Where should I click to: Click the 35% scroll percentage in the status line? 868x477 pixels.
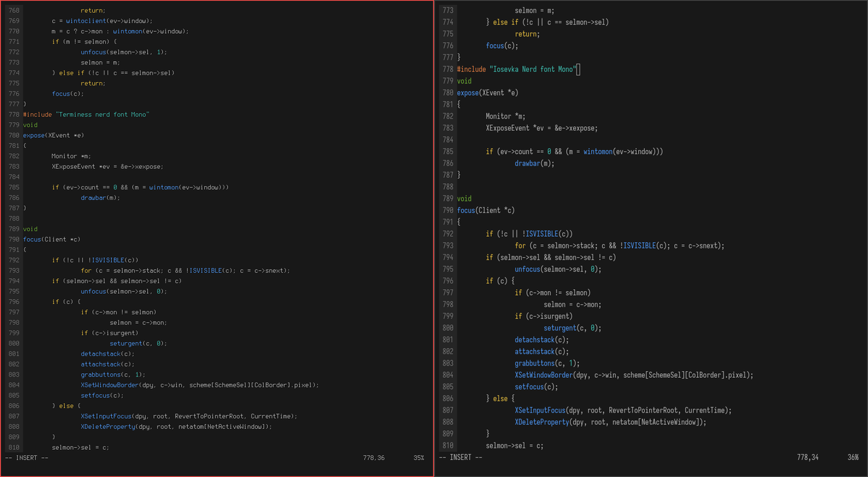418,458
